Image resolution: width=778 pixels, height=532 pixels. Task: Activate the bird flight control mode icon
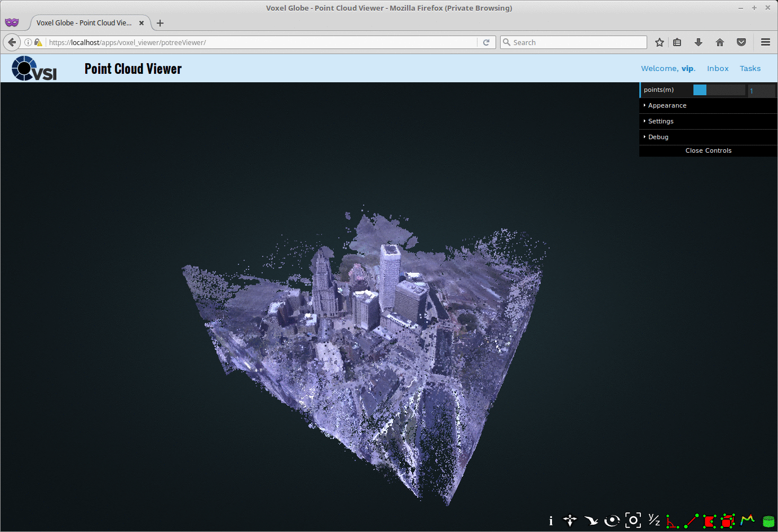coord(591,521)
